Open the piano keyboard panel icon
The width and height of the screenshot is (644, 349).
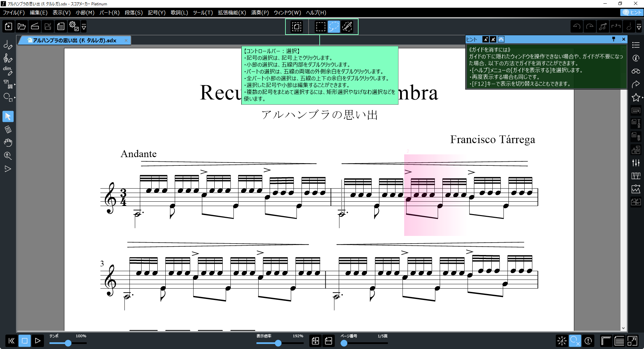click(x=636, y=176)
